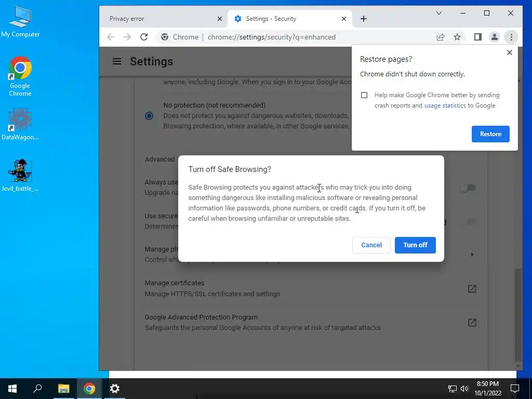Open the tab search dropdown arrow
The height and width of the screenshot is (399, 532).
click(438, 13)
